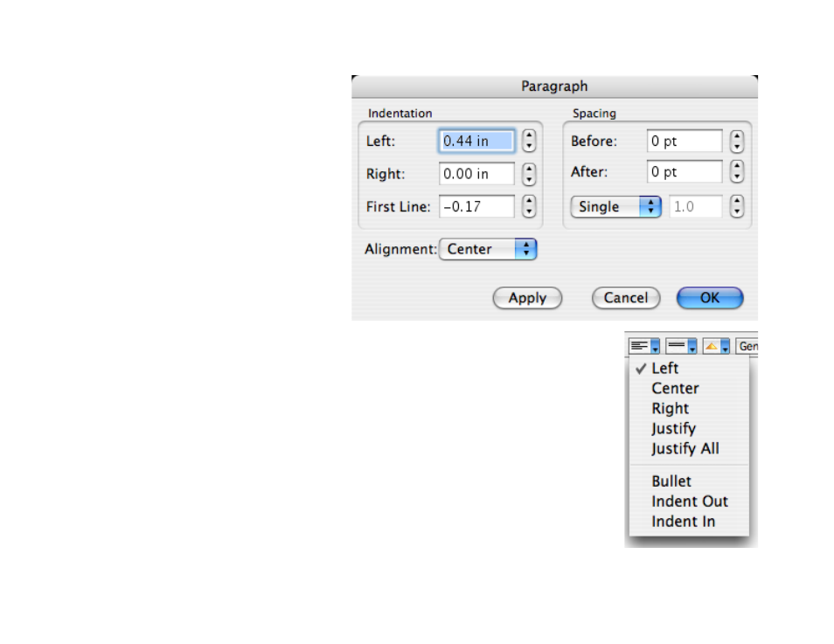Open the Alignment Center dropdown
Viewport: 834px width, 644px height.
coord(488,249)
